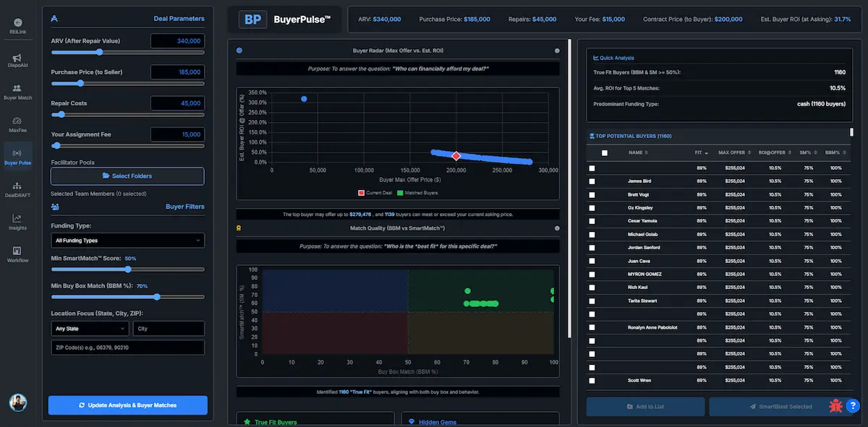
Task: Select Oz Kingsley's row checkbox
Action: [592, 207]
